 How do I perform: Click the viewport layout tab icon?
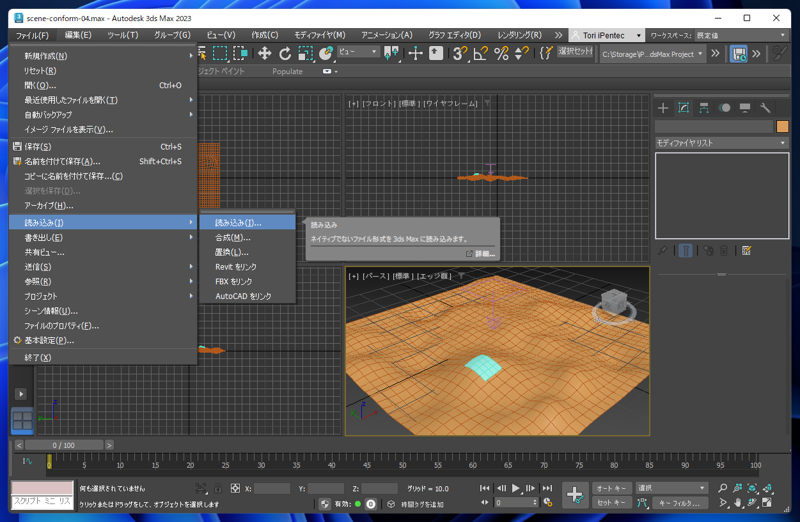click(x=22, y=421)
